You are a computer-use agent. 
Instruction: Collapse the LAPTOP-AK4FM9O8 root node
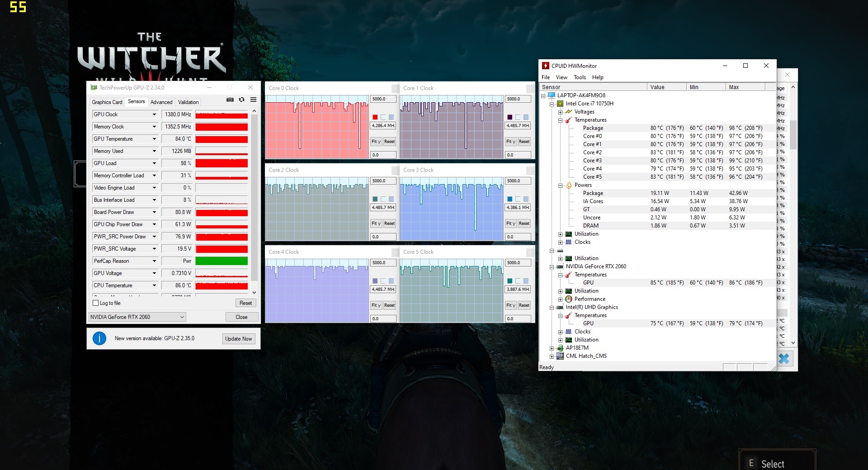543,96
